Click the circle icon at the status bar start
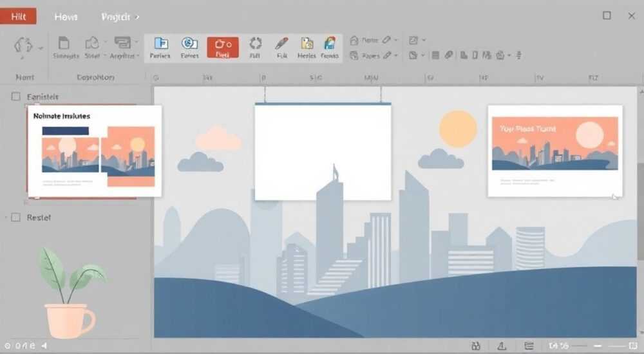The width and height of the screenshot is (644, 354). click(x=7, y=346)
